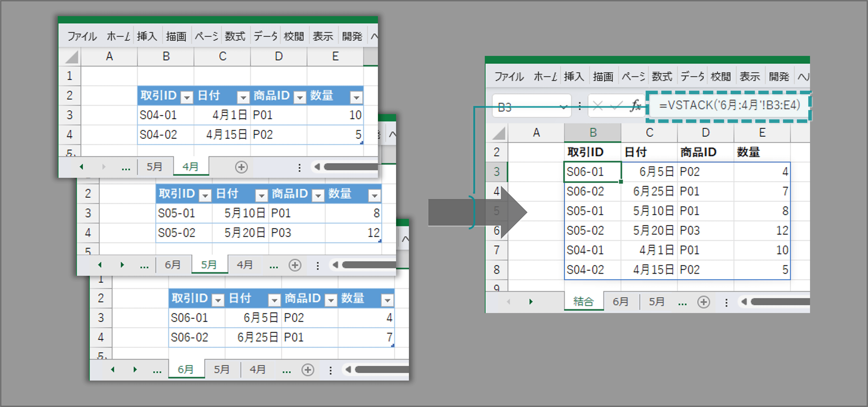The image size is (868, 407).
Task: Select column D header in 4月 window
Action: [x=279, y=56]
